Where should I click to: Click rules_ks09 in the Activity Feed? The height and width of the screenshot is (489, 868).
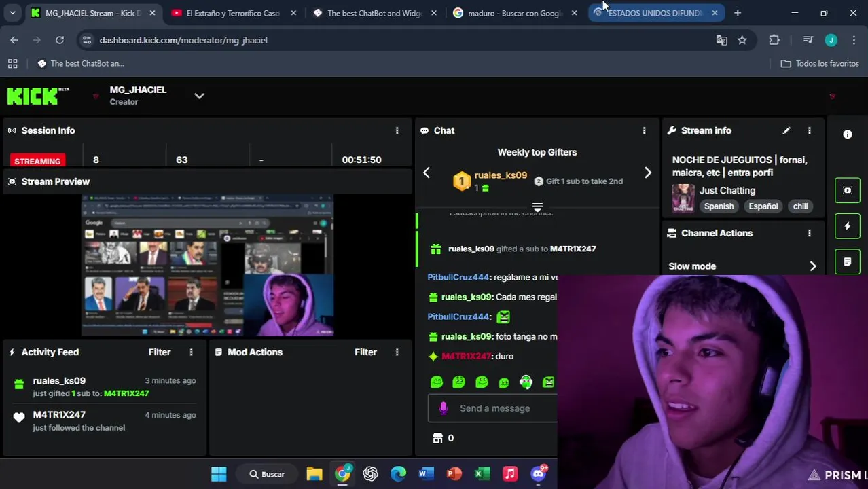59,380
